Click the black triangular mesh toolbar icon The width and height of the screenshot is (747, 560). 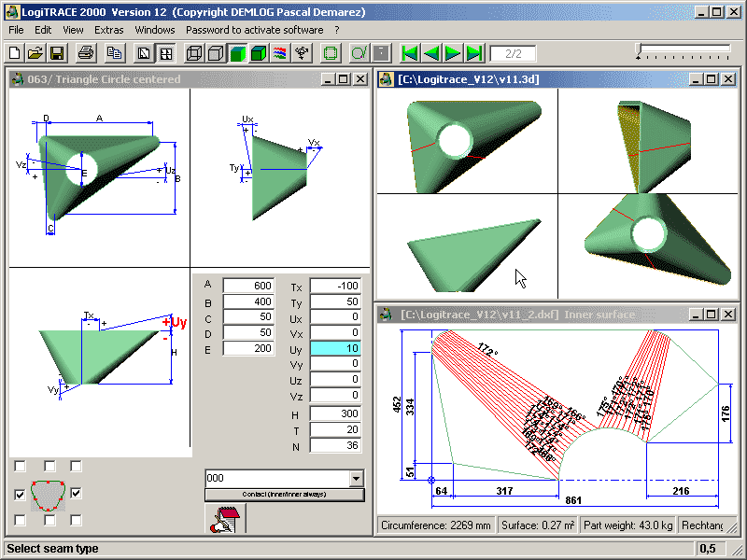pyautogui.click(x=302, y=53)
